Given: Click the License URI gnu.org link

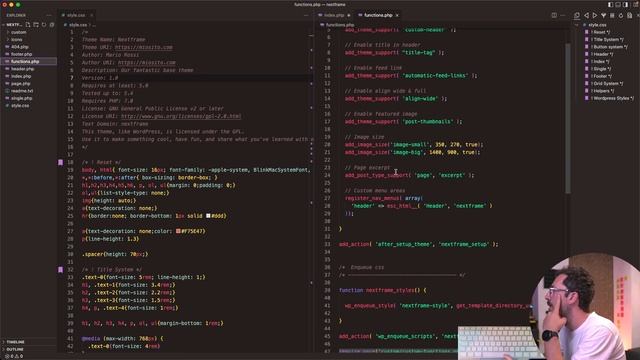Looking at the screenshot, I should click(x=181, y=116).
